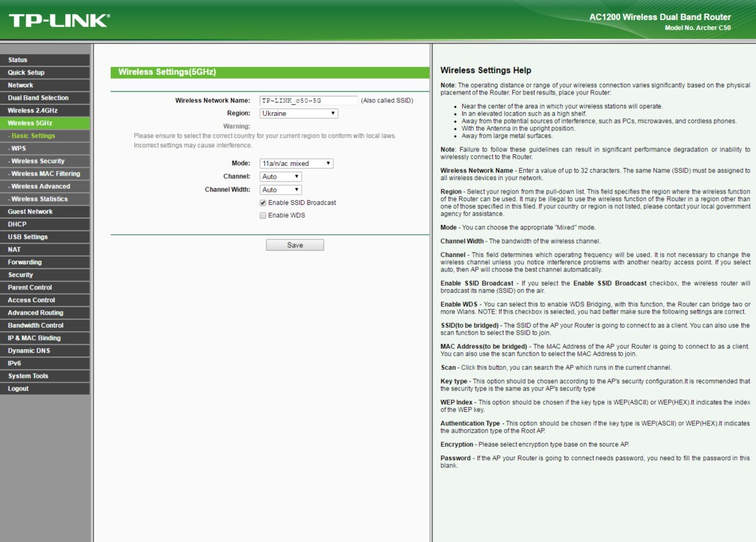Enable SSID Broadcast checkbox
This screenshot has height=542, width=756.
click(x=263, y=203)
